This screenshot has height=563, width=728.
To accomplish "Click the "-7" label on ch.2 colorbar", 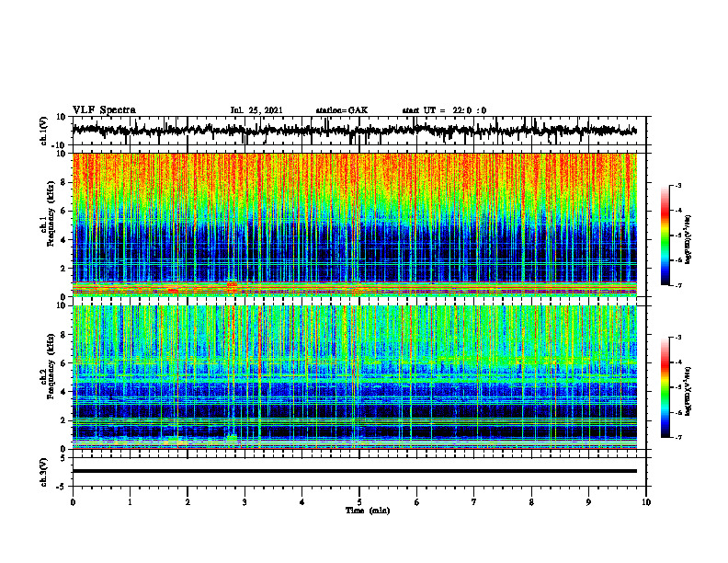I will 677,438.
